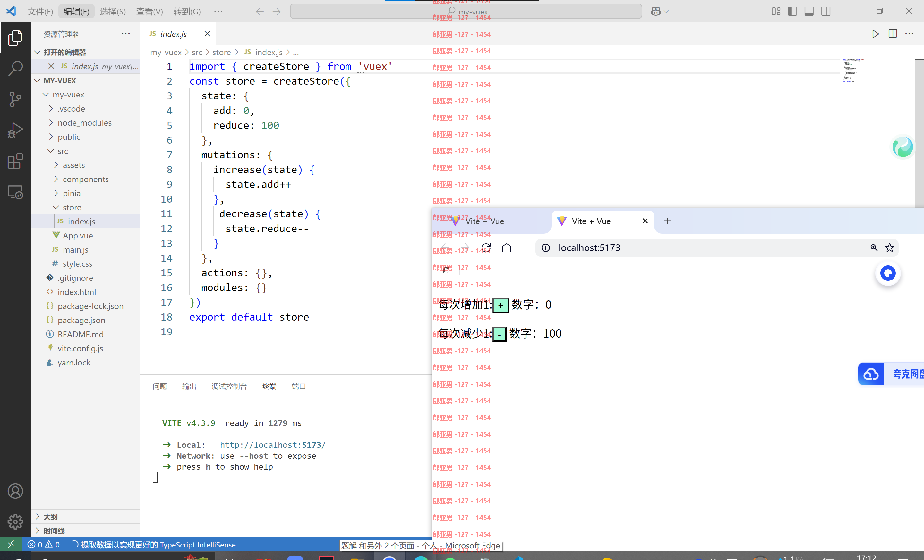Open Source Control view
Viewport: 924px width, 560px height.
(15, 99)
